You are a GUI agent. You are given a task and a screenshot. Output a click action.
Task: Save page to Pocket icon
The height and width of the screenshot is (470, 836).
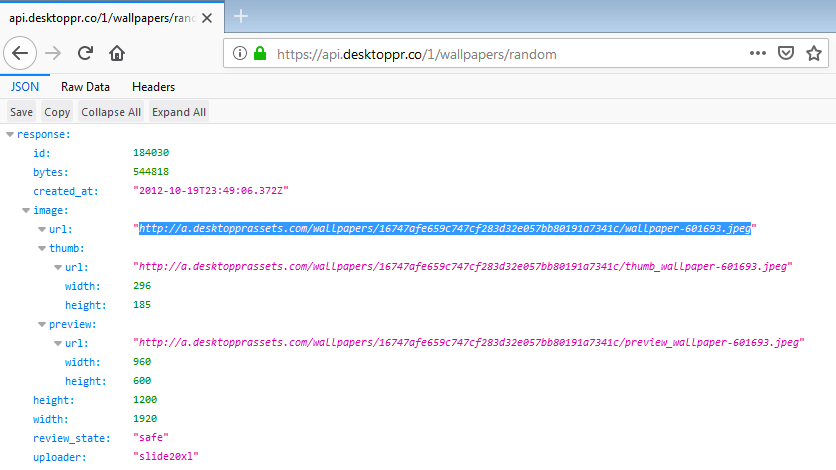[x=786, y=53]
